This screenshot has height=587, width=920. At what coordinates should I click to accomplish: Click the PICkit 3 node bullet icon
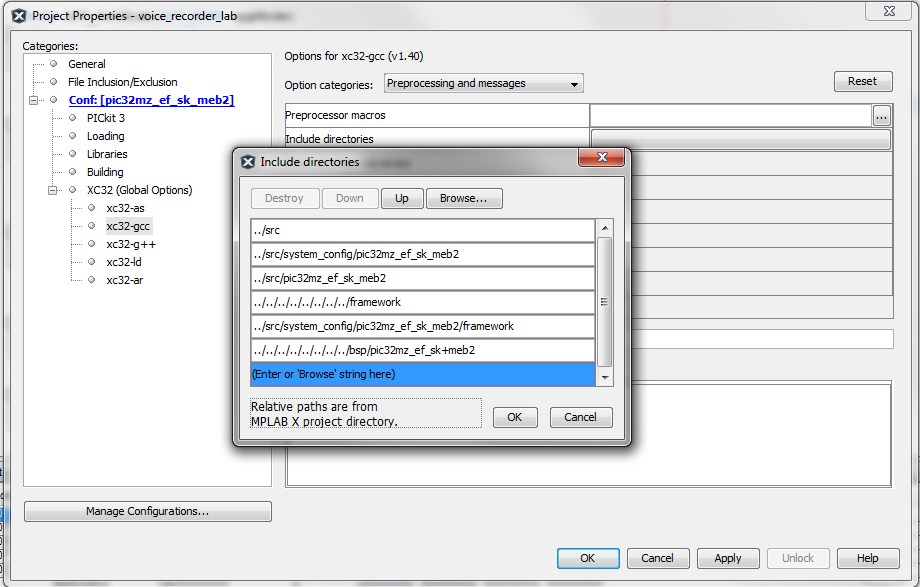pyautogui.click(x=72, y=118)
